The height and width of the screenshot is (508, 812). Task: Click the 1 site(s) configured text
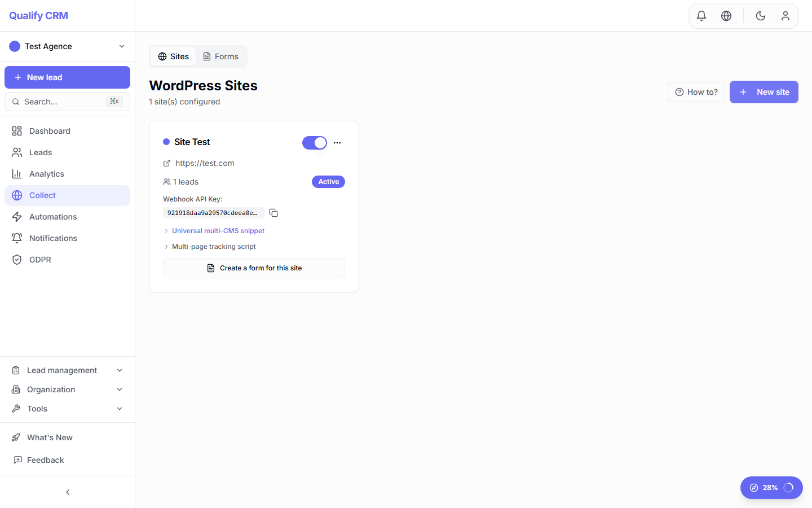(x=184, y=102)
